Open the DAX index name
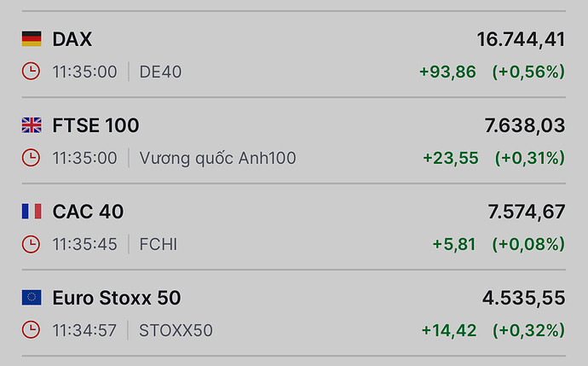The width and height of the screenshot is (588, 366). (72, 39)
